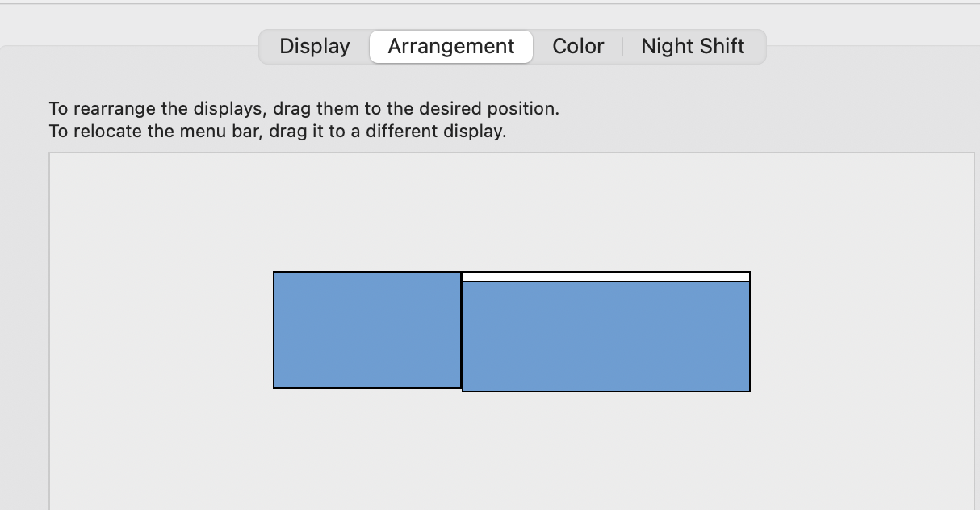The height and width of the screenshot is (510, 980).
Task: Select the larger right display rectangle
Action: [x=606, y=337]
